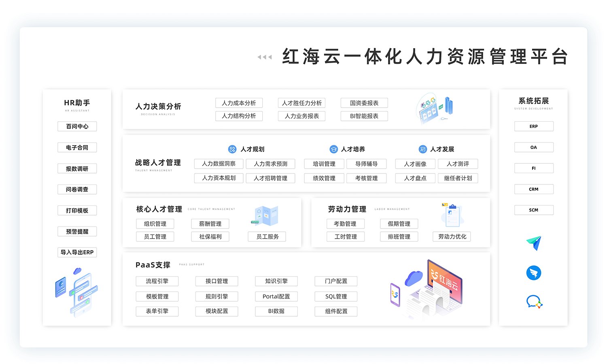Image resolution: width=607 pixels, height=364 pixels.
Task: Click the 人力决策分析 section title
Action: (158, 107)
